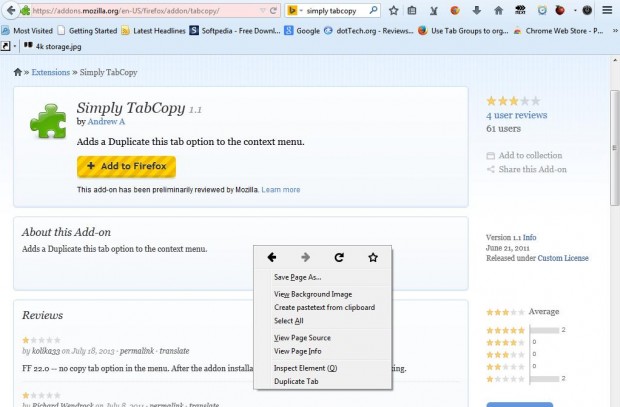Click the 4k storage.jpg toolbar item
The image size is (620, 407).
point(53,46)
